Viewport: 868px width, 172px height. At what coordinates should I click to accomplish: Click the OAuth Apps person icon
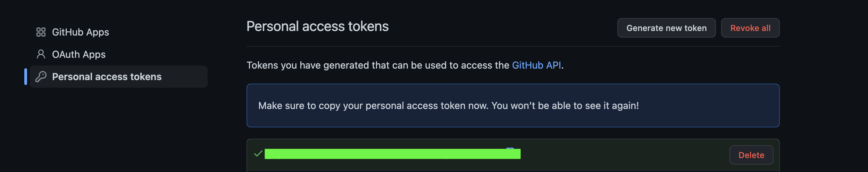point(41,54)
